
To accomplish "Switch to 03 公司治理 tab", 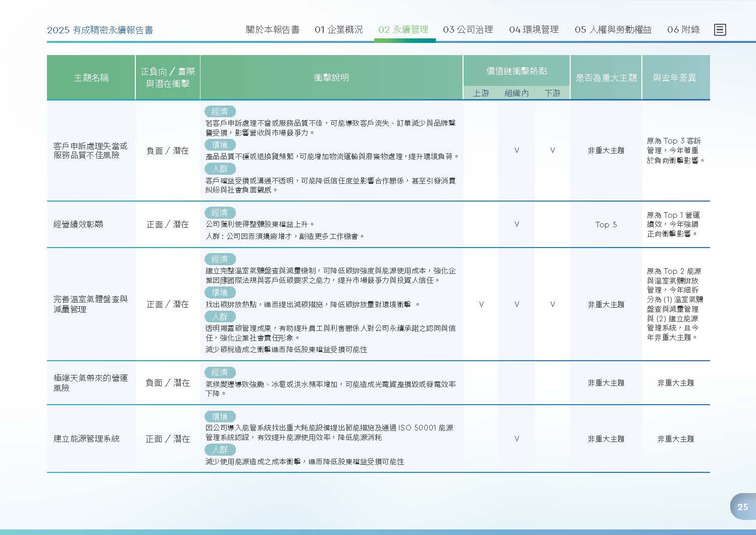I will [x=468, y=30].
